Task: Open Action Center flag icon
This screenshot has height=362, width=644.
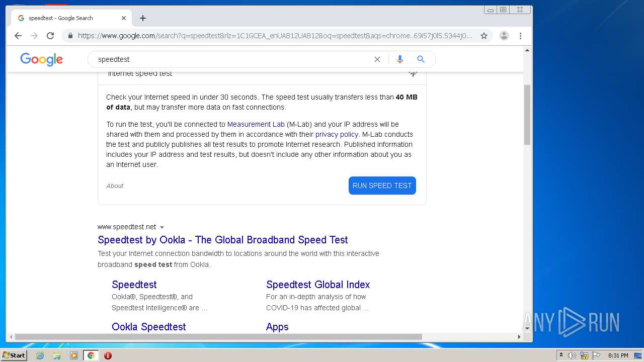Action: (x=596, y=355)
